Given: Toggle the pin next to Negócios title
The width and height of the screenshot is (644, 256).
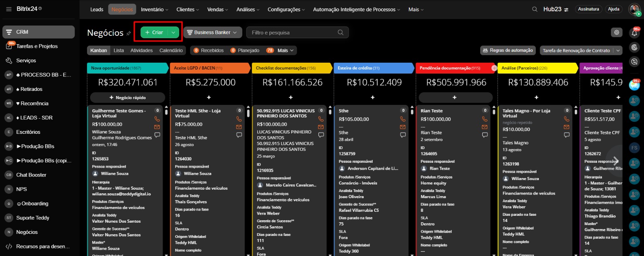Looking at the screenshot, I should (129, 33).
